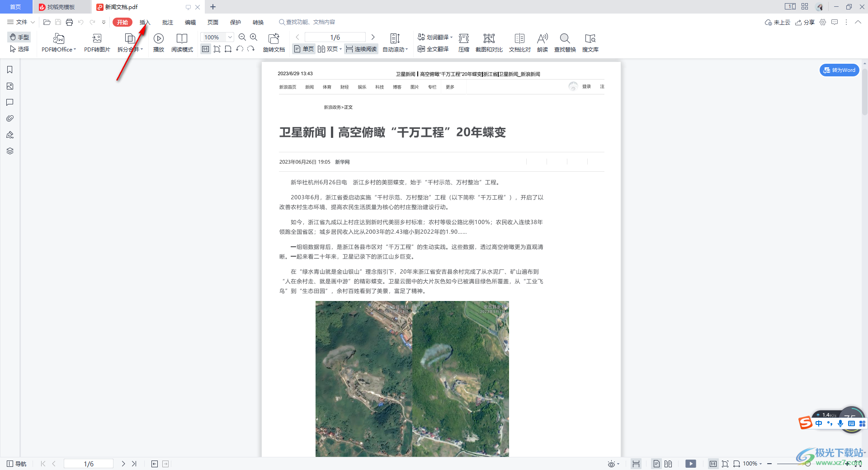Set view to actual size 1:1
This screenshot has height=470, width=868.
pos(206,49)
